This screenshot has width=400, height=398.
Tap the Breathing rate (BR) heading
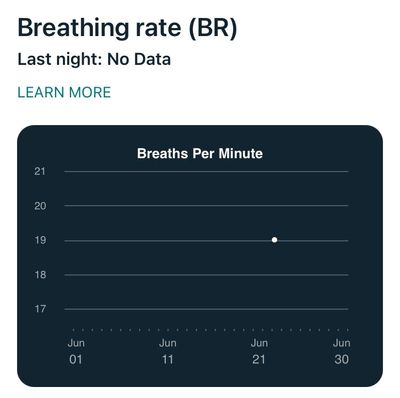click(127, 28)
